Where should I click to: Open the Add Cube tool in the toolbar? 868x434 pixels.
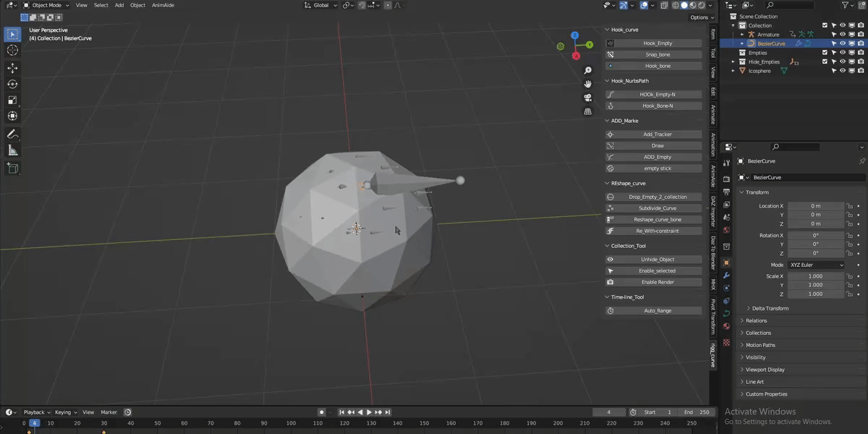[x=12, y=168]
